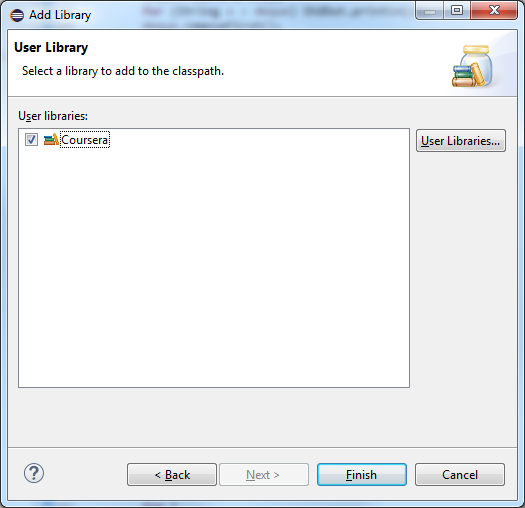Screen dimensions: 525x508
Task: Open the User Libraries... configuration button
Action: click(461, 141)
